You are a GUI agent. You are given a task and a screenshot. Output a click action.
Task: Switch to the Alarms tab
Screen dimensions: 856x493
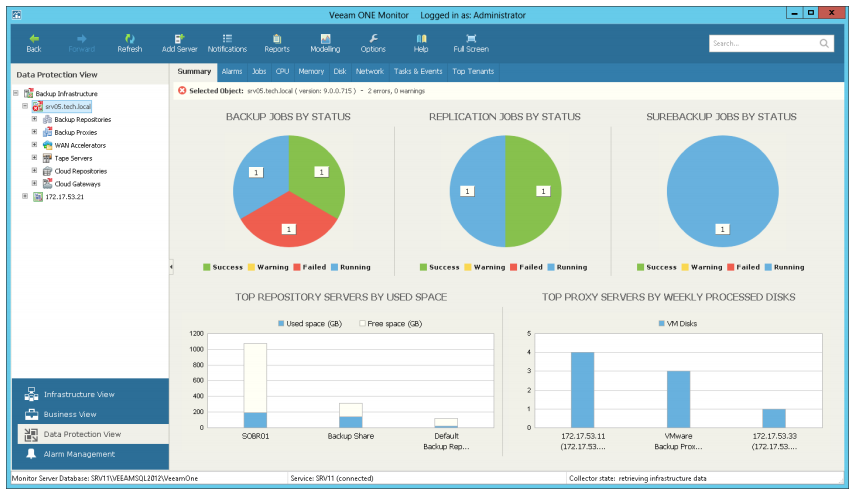point(231,72)
